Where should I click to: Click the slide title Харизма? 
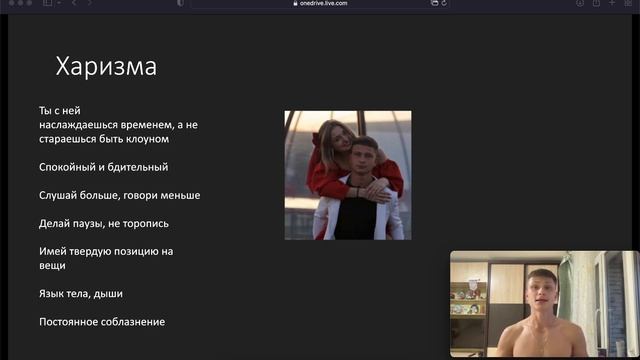106,66
